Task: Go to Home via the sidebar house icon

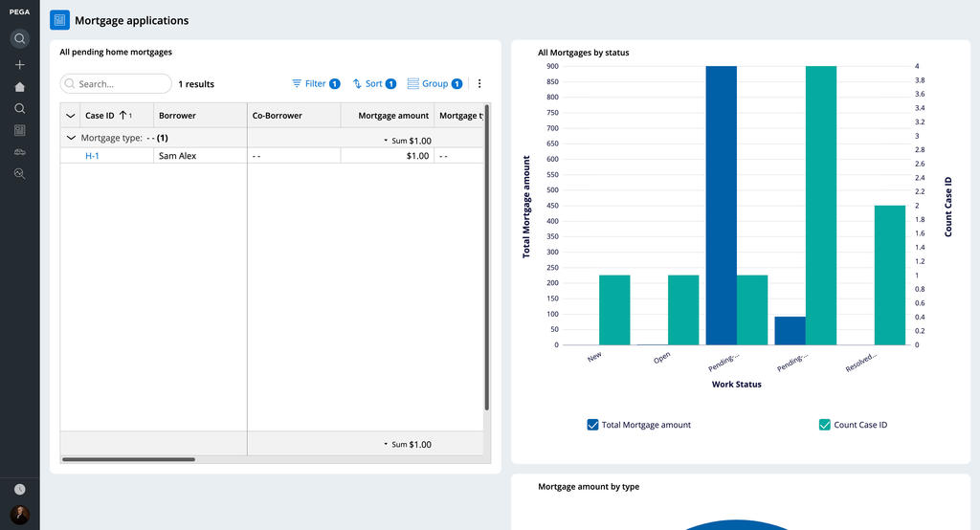Action: (x=19, y=87)
